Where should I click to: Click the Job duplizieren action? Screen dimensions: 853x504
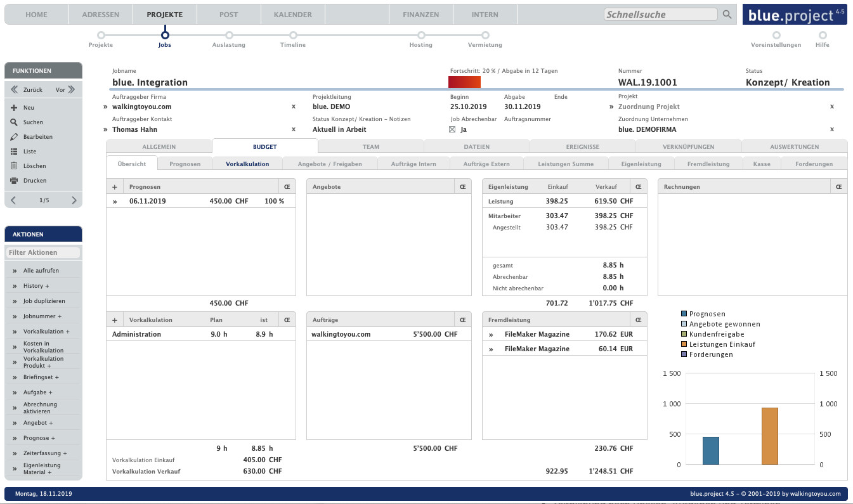tap(44, 301)
